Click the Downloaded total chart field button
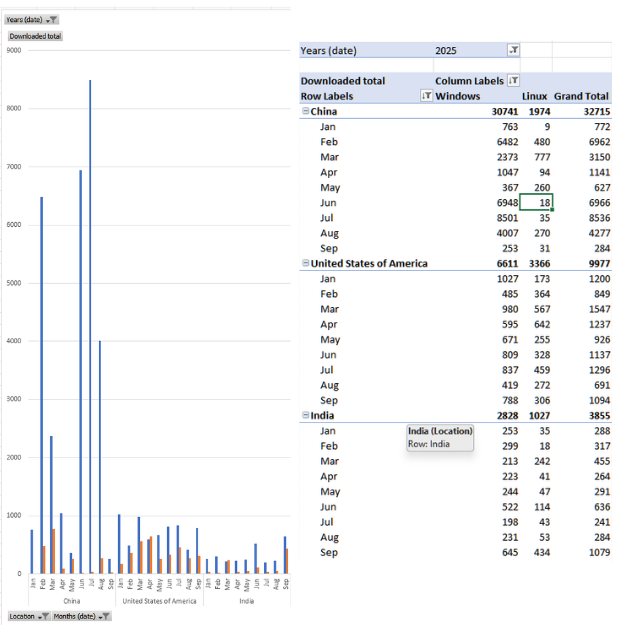Screen dimensions: 625x625 coord(35,36)
